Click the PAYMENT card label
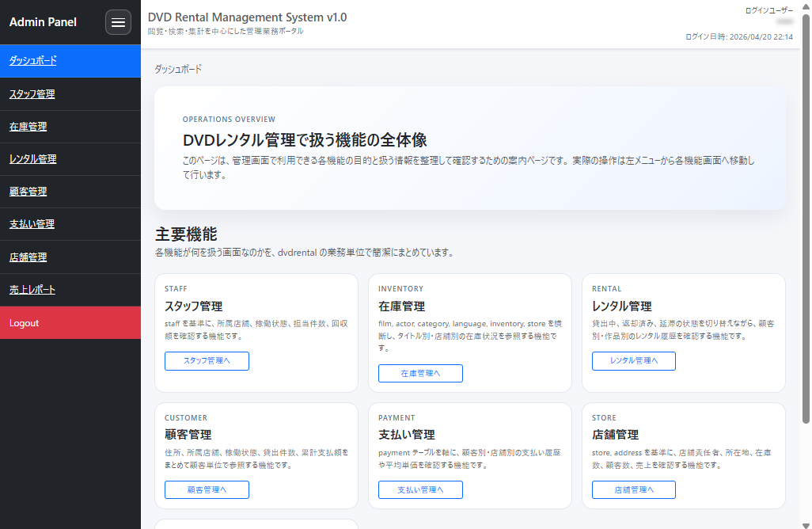 (x=397, y=418)
